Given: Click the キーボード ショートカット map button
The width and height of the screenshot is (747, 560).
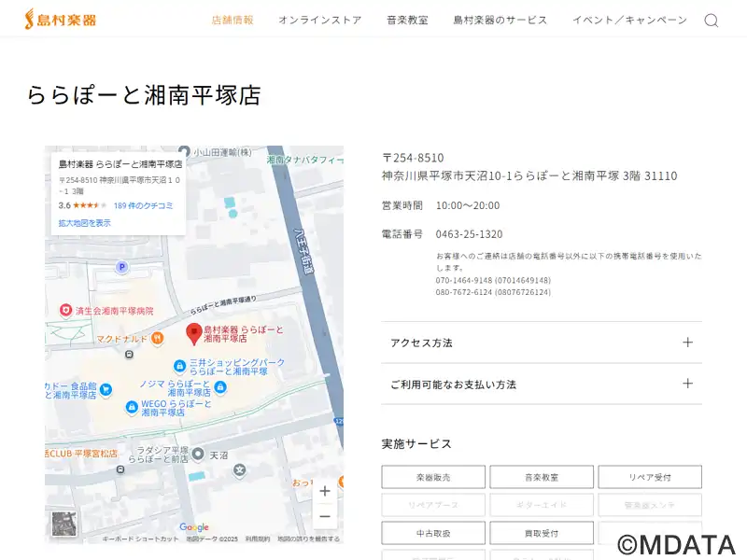Looking at the screenshot, I should (140, 539).
